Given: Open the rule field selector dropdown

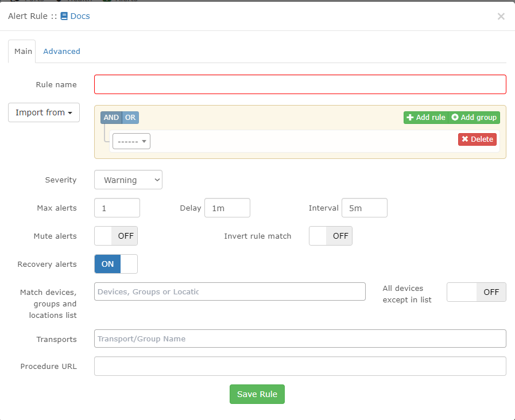Looking at the screenshot, I should (131, 141).
